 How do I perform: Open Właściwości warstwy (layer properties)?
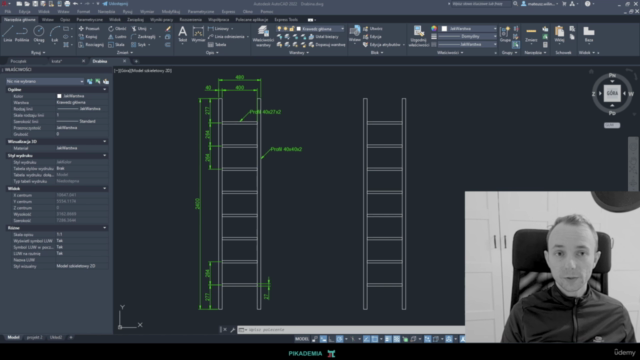coord(263,36)
